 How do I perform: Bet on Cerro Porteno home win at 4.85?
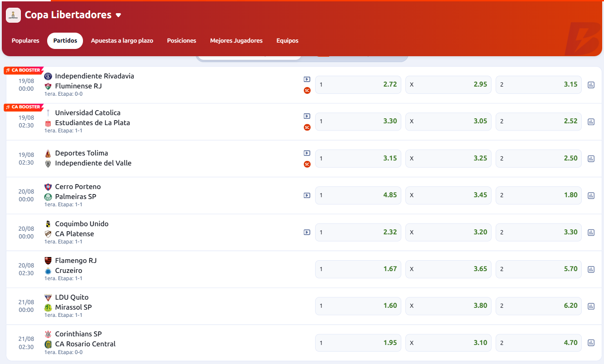click(x=358, y=195)
